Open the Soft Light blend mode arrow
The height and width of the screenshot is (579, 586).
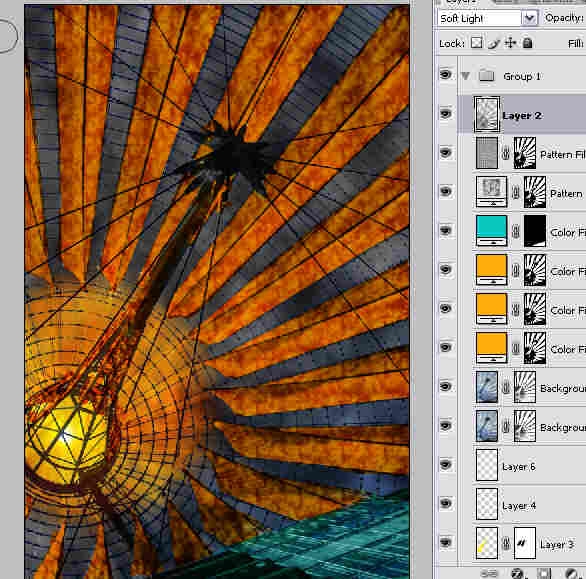[530, 18]
